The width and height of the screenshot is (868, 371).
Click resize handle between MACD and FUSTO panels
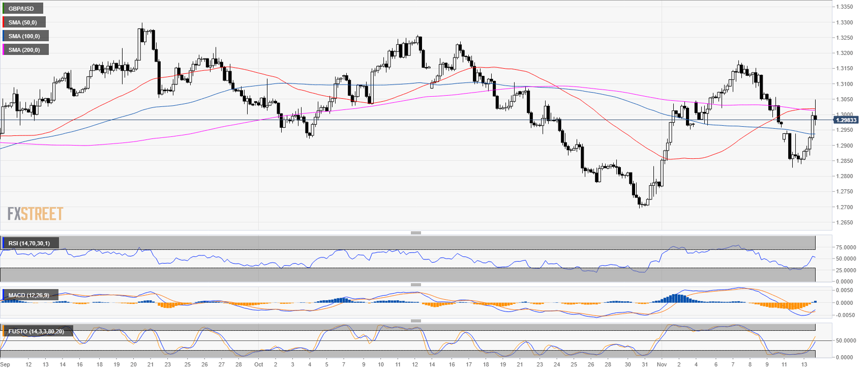[x=415, y=321]
